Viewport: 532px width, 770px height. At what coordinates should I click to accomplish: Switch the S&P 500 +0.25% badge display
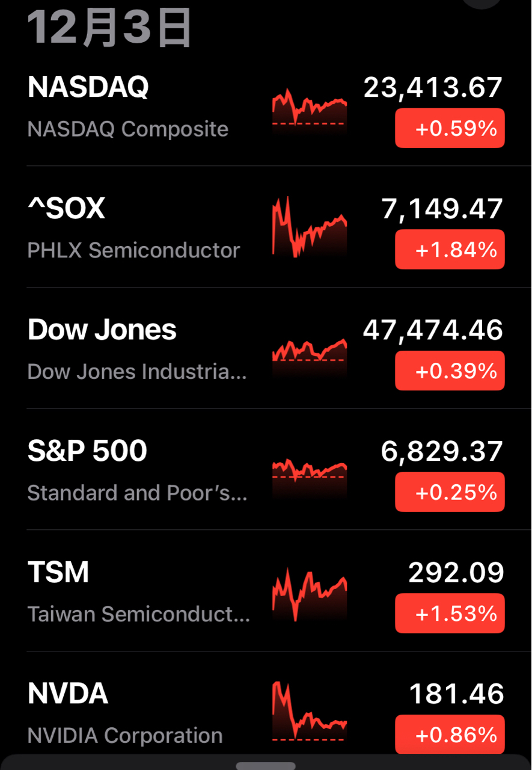coord(450,492)
